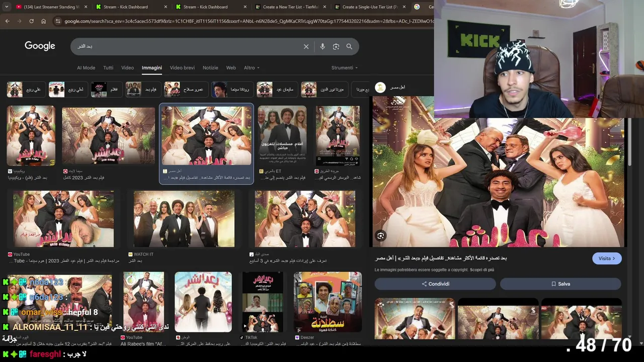Screen dimensions: 644x362
Task: Reload the page with the refresh icon
Action: (x=31, y=21)
